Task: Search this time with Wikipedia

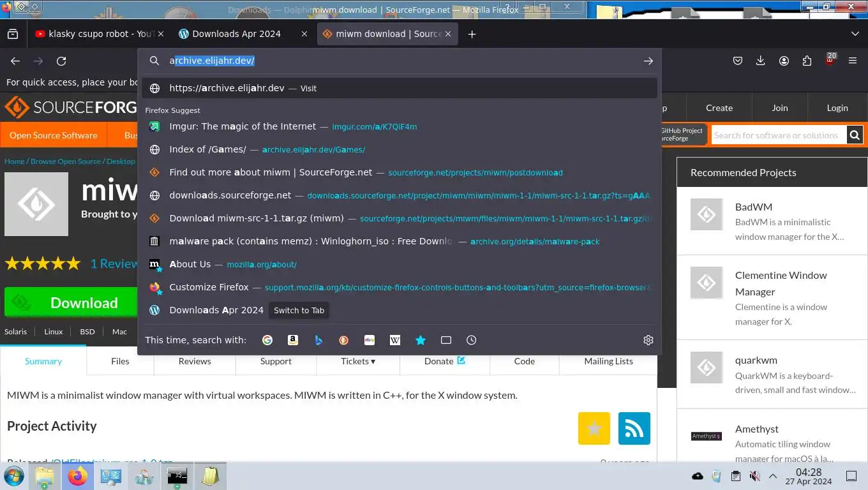Action: click(395, 340)
